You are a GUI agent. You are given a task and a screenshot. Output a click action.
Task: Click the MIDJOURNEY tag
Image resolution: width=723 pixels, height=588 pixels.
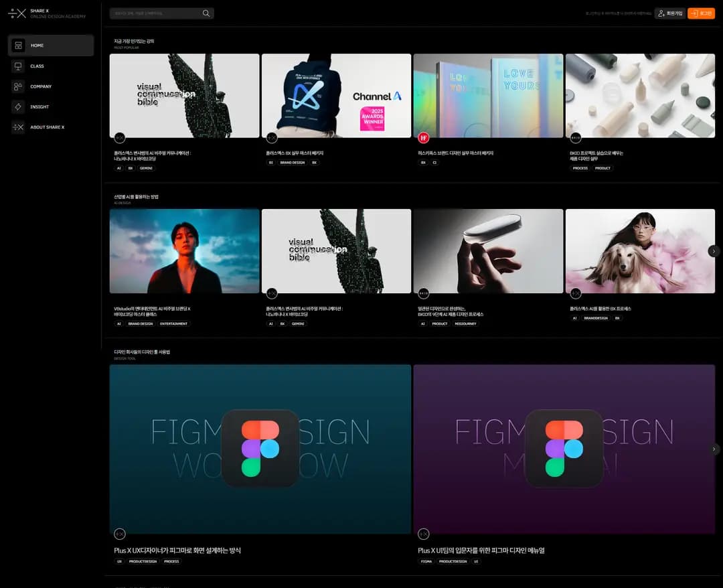(x=465, y=323)
